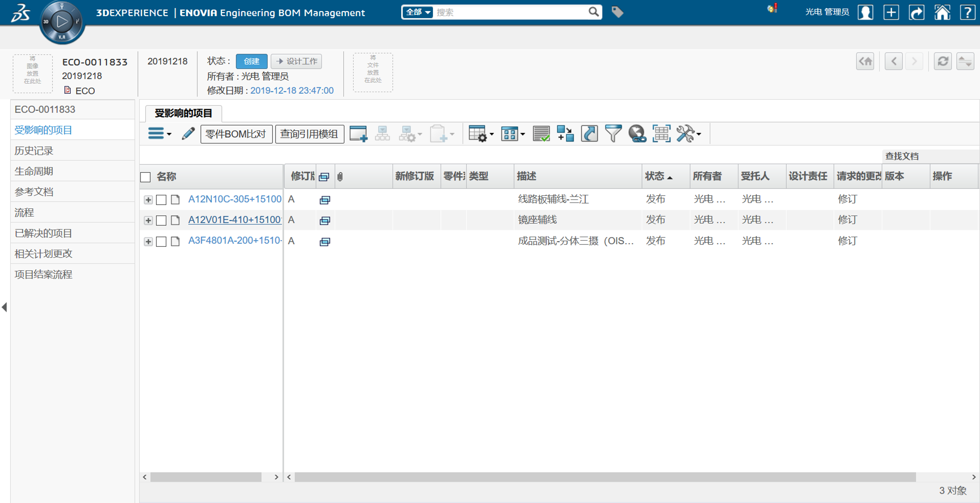Click the 3D compass play button
This screenshot has width=980, height=503.
tap(62, 22)
